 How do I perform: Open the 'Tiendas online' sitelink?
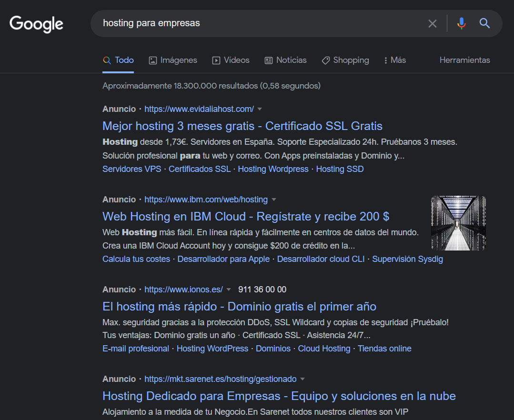(384, 349)
